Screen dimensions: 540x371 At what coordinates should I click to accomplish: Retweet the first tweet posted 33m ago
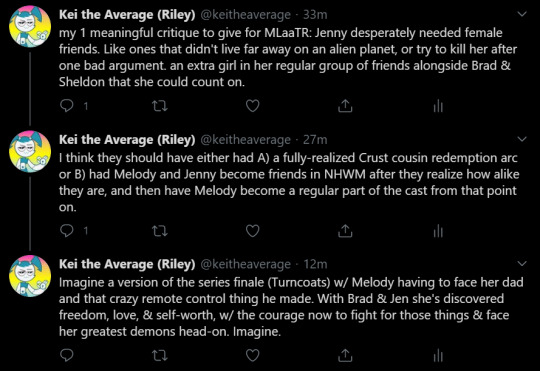[x=160, y=106]
